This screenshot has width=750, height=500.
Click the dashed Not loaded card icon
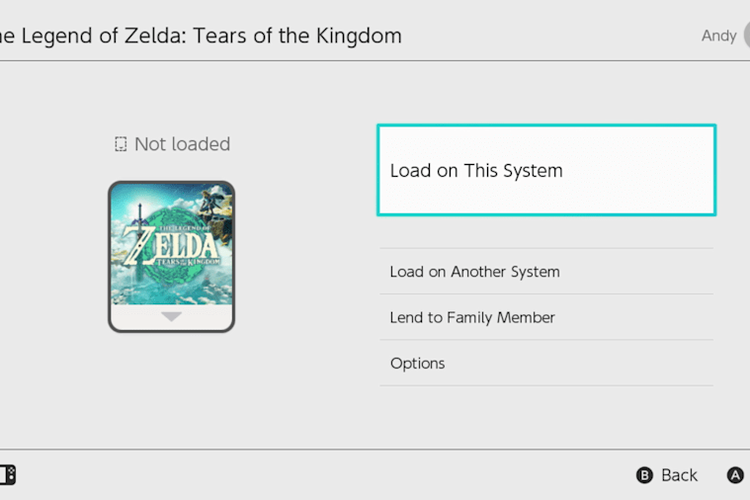coord(121,145)
